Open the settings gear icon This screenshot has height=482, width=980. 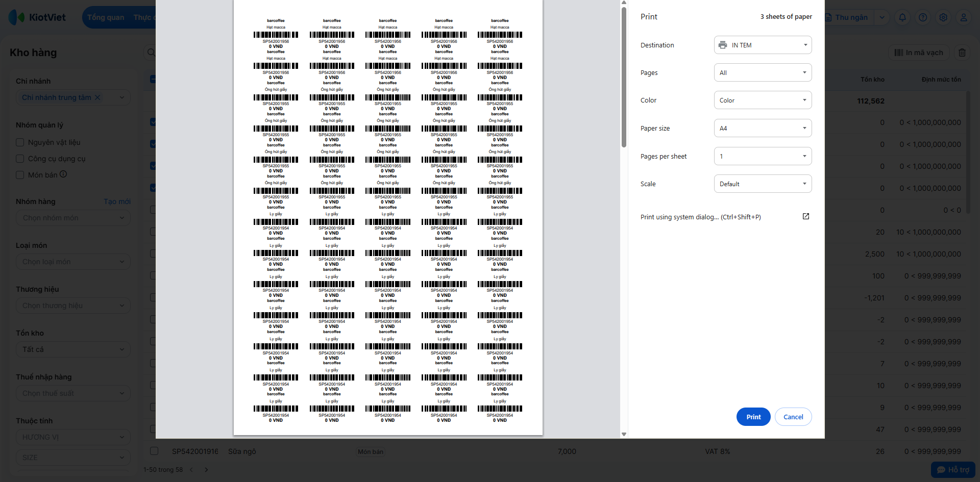[943, 17]
